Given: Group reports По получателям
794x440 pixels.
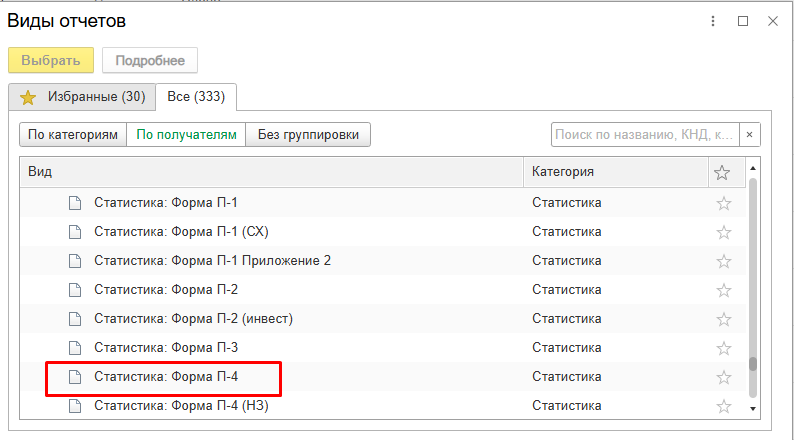Looking at the screenshot, I should point(186,135).
